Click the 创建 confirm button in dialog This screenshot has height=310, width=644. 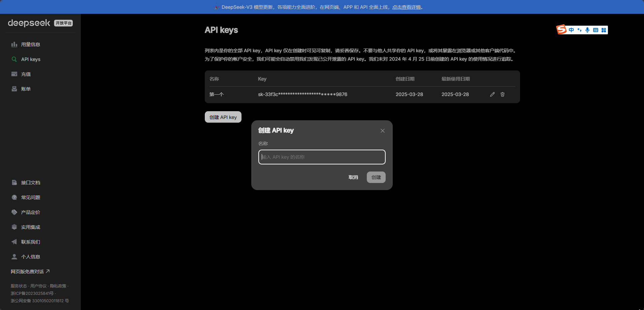(376, 177)
